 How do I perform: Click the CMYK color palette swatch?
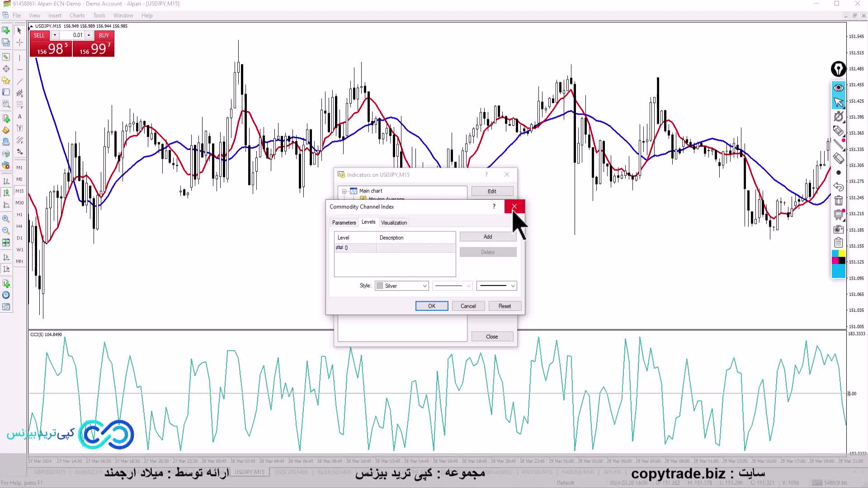click(x=839, y=257)
